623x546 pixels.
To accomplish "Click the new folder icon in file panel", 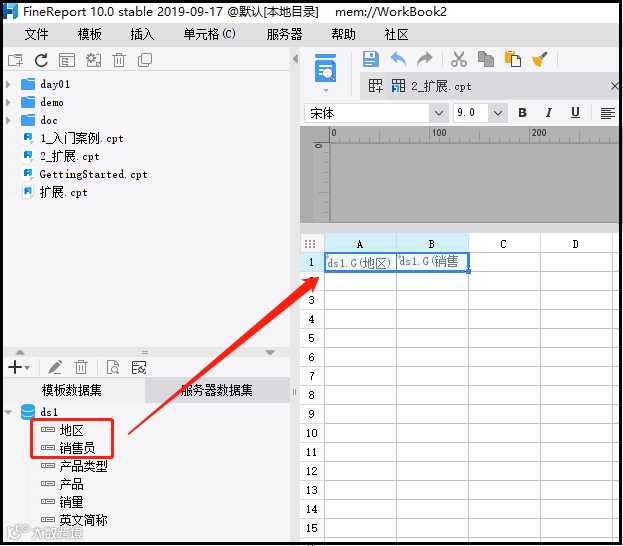I will [x=15, y=60].
